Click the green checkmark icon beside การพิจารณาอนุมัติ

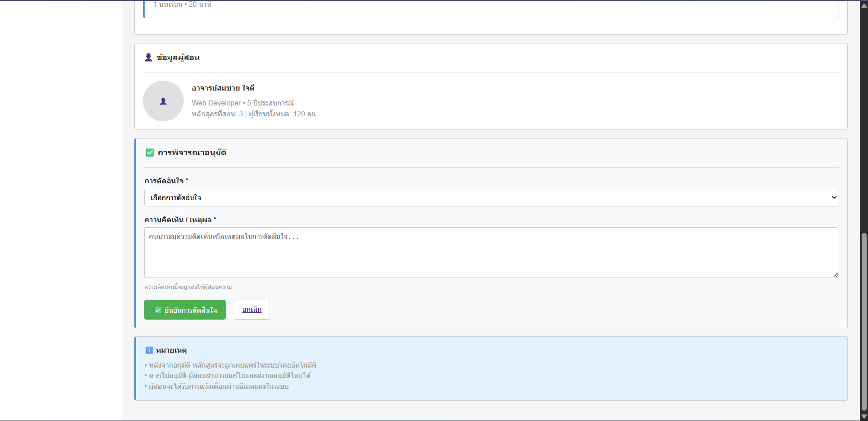pyautogui.click(x=150, y=153)
